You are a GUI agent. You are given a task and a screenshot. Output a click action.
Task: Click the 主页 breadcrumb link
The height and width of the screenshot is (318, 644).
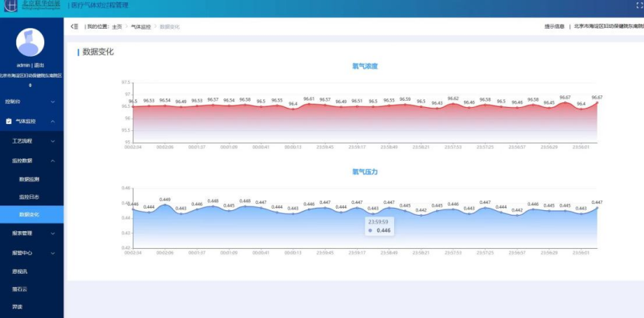(117, 26)
